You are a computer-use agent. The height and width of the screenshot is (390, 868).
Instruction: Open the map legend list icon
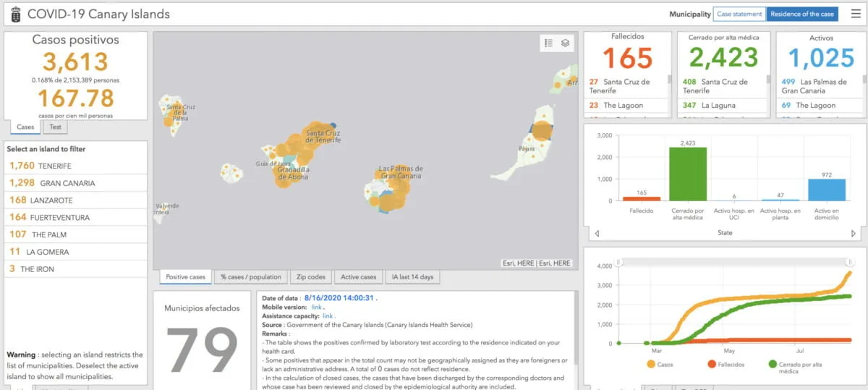pos(549,43)
